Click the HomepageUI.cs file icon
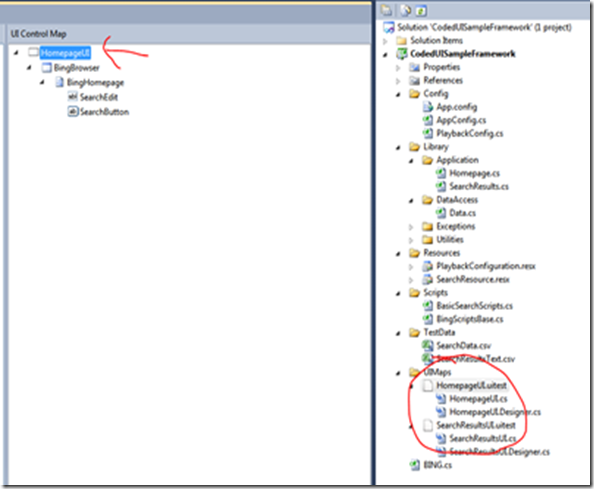594x489 pixels. pyautogui.click(x=441, y=399)
